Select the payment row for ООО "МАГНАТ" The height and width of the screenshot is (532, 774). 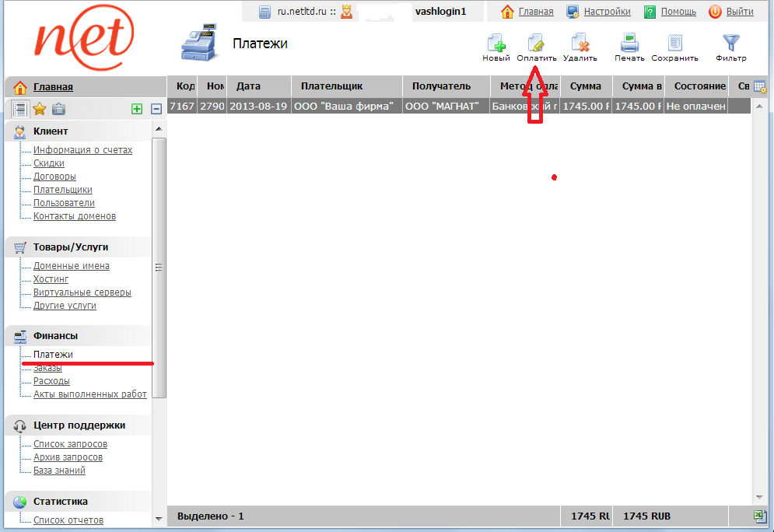(x=446, y=106)
